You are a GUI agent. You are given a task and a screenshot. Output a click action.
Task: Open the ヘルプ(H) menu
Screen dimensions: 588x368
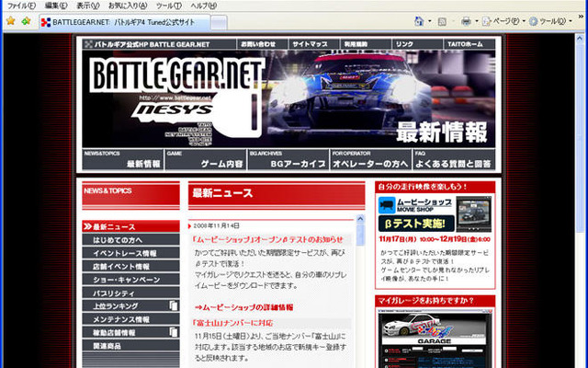(203, 6)
